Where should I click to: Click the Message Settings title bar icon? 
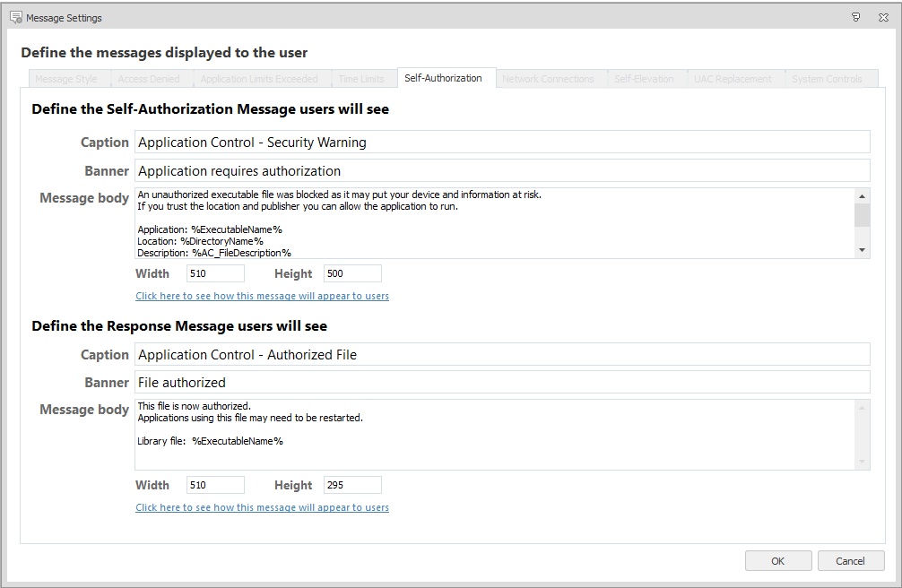(x=15, y=17)
